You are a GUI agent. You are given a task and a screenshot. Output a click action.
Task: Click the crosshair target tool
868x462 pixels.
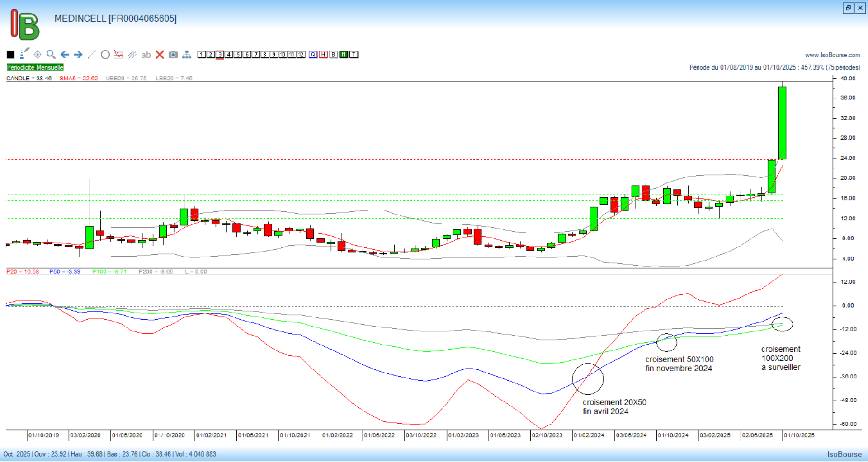[38, 55]
